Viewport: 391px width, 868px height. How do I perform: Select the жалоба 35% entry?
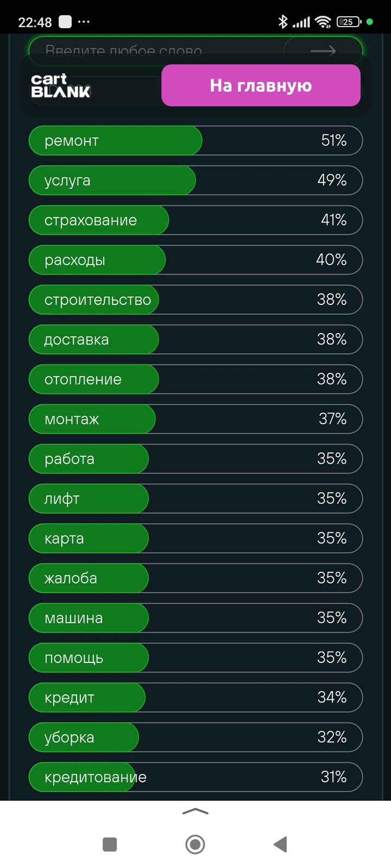coord(195,578)
